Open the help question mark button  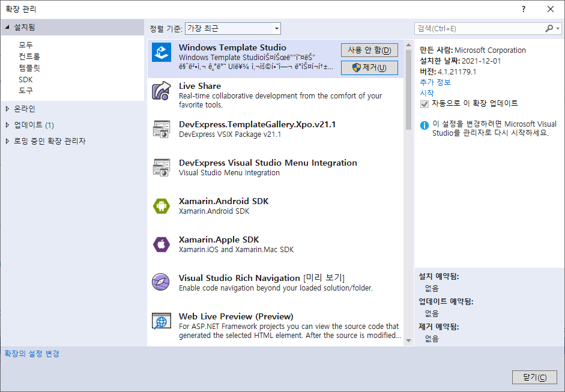click(x=523, y=9)
